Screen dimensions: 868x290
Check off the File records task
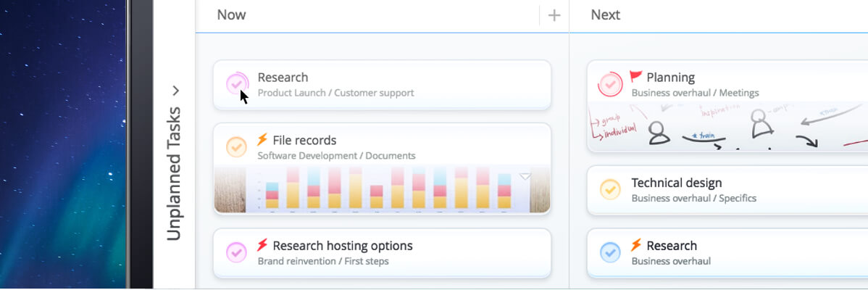(236, 147)
